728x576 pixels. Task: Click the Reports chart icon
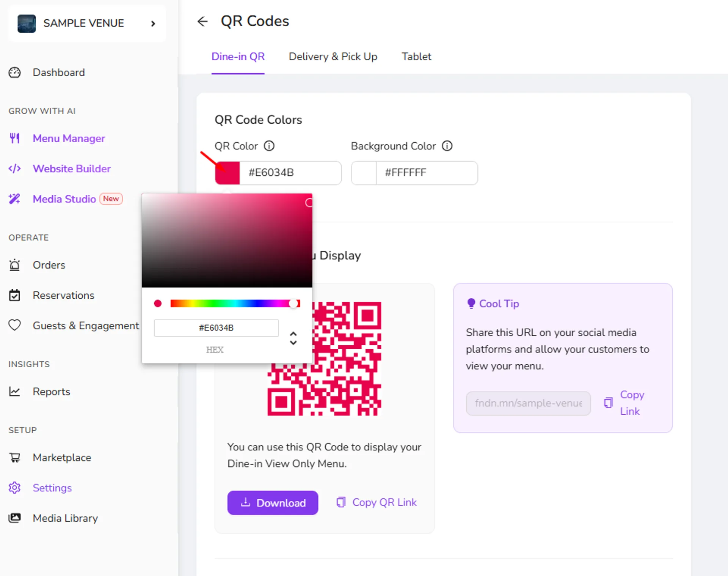click(15, 391)
